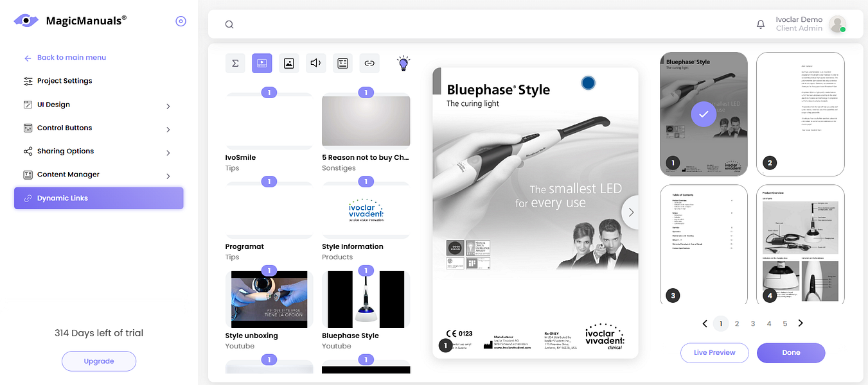Image resolution: width=868 pixels, height=385 pixels.
Task: Click the back arrow next to Back to main menu
Action: point(28,58)
